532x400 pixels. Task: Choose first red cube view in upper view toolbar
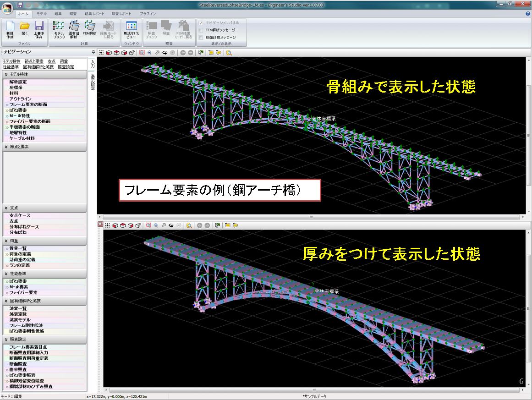(x=109, y=53)
